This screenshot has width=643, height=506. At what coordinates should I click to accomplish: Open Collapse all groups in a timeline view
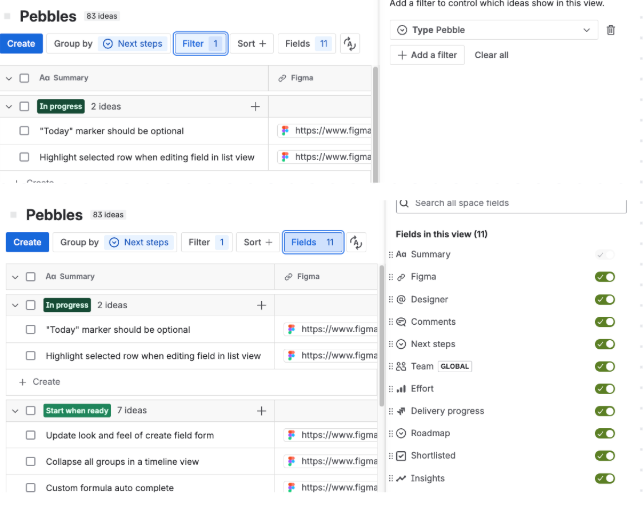point(122,462)
